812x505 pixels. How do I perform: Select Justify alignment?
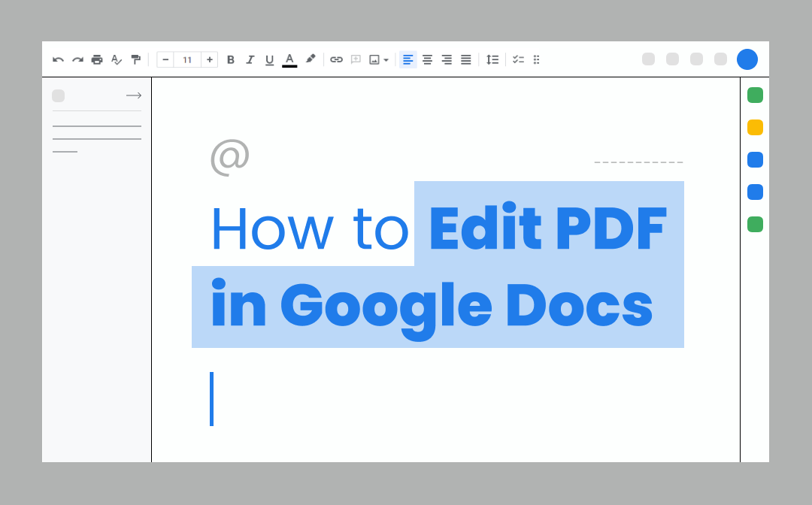point(466,60)
